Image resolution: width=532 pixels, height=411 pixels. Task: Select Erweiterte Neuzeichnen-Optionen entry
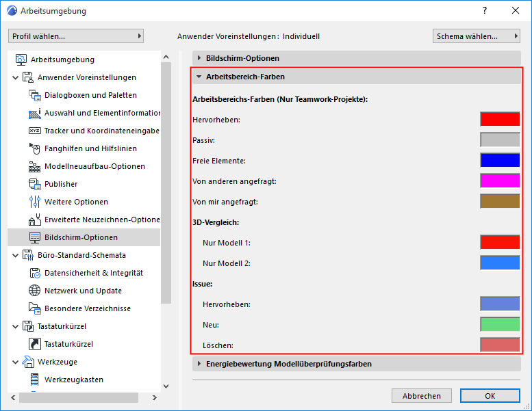pyautogui.click(x=102, y=220)
